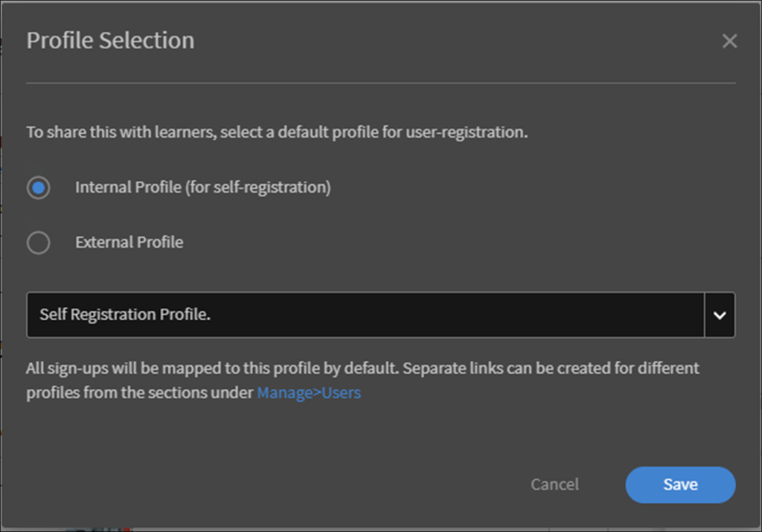
Task: Click the "Internal Profile (for self-registration)" label
Action: (x=202, y=188)
